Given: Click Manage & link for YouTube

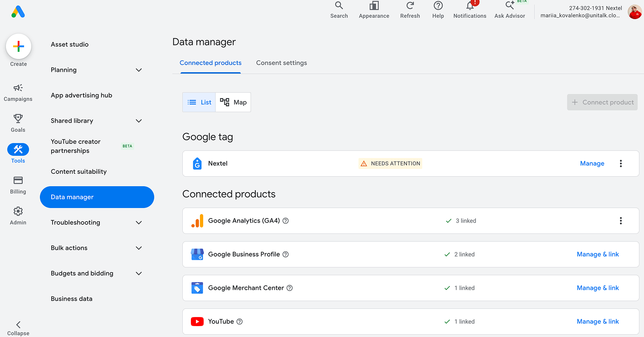Looking at the screenshot, I should click(x=598, y=322).
